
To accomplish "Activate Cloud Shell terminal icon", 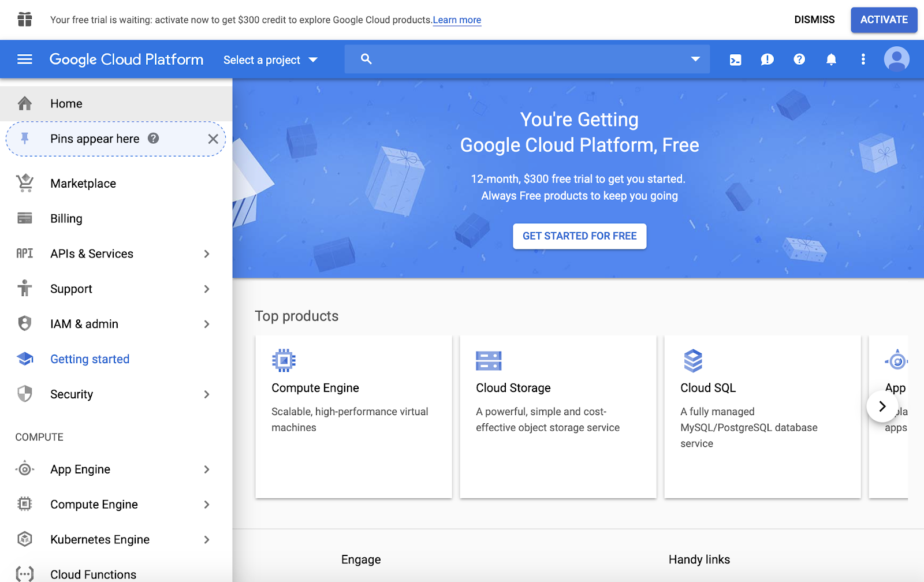I will [x=735, y=59].
